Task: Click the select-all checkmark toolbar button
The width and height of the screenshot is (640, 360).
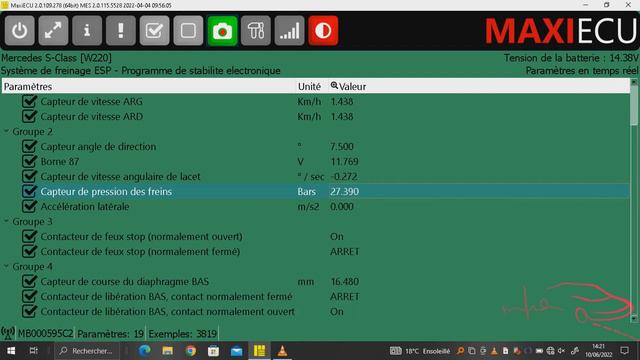Action: pos(155,31)
